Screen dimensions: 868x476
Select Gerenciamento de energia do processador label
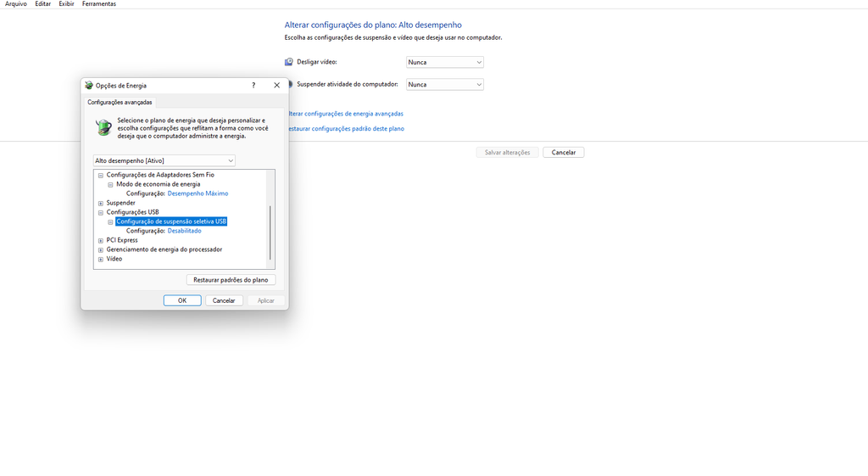tap(164, 249)
